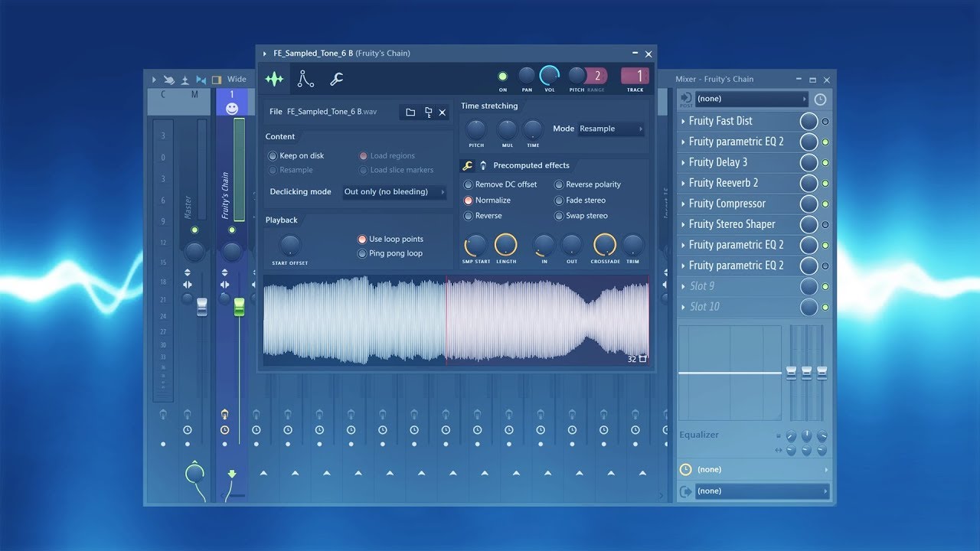This screenshot has height=551, width=980.
Task: Open the sample settings waveform tab
Action: click(x=274, y=79)
